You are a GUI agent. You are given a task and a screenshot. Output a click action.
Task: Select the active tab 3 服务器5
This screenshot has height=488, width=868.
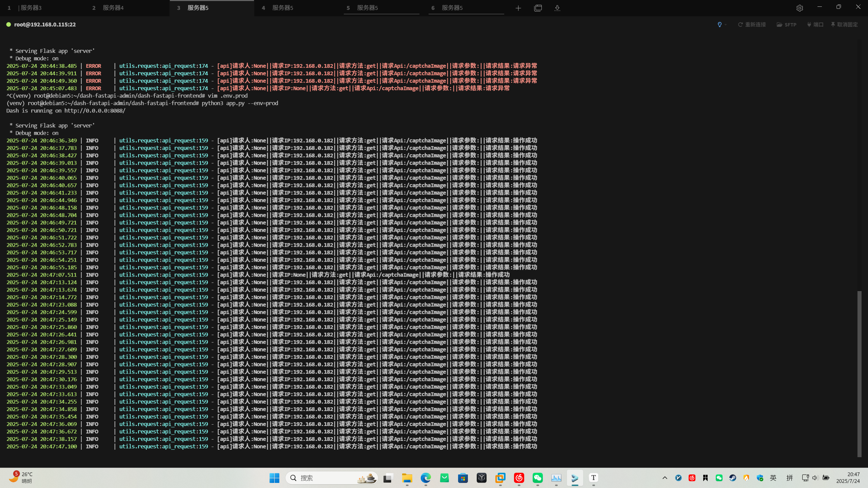click(212, 8)
